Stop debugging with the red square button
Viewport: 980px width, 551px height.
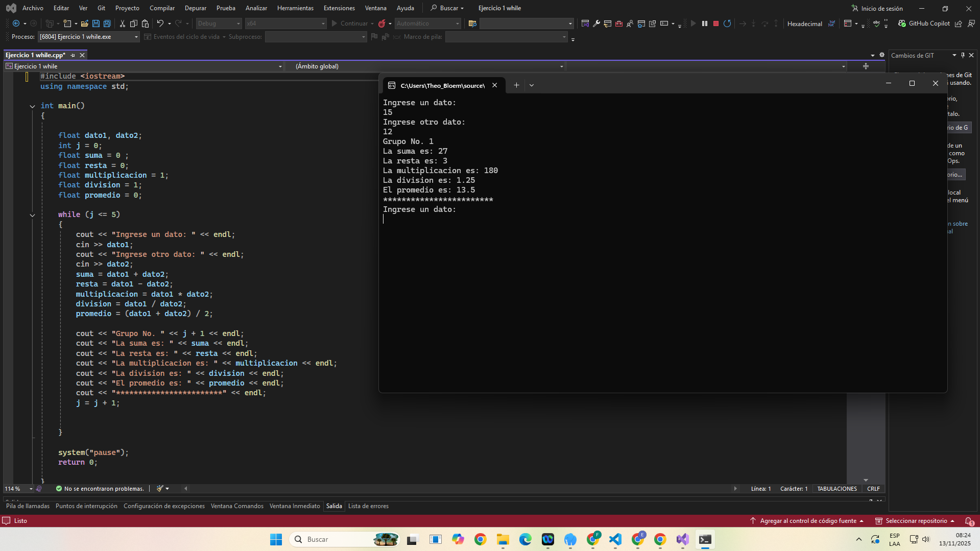pos(716,23)
